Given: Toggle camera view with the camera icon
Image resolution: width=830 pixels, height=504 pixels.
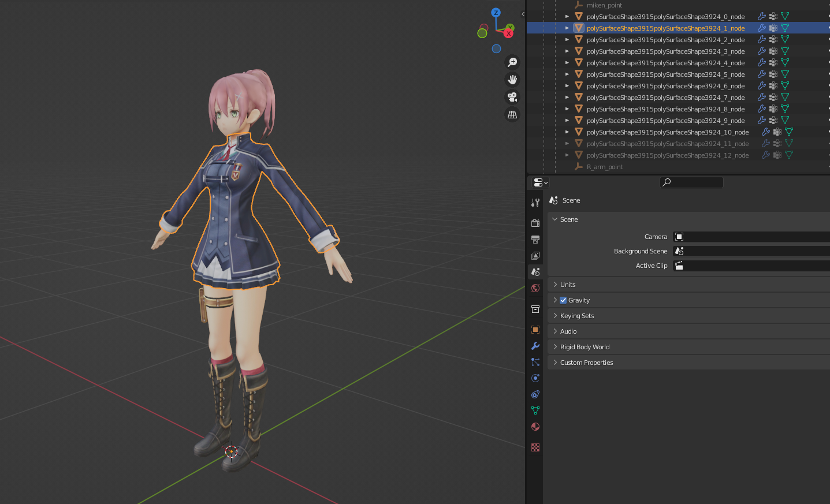Looking at the screenshot, I should pos(512,97).
